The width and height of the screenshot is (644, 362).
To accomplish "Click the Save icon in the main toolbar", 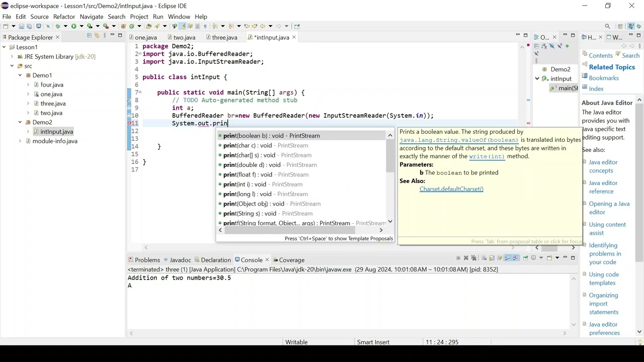I will pyautogui.click(x=22, y=26).
